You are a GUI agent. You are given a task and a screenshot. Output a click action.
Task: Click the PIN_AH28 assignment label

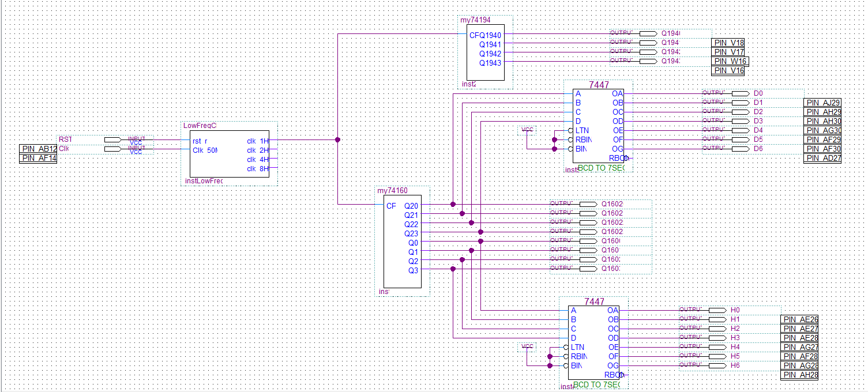coord(799,375)
